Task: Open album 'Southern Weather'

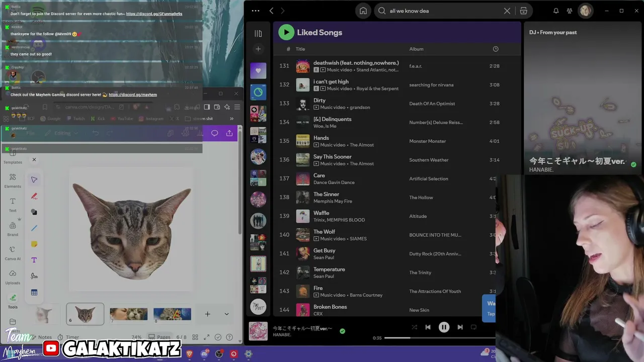Action: [429, 160]
